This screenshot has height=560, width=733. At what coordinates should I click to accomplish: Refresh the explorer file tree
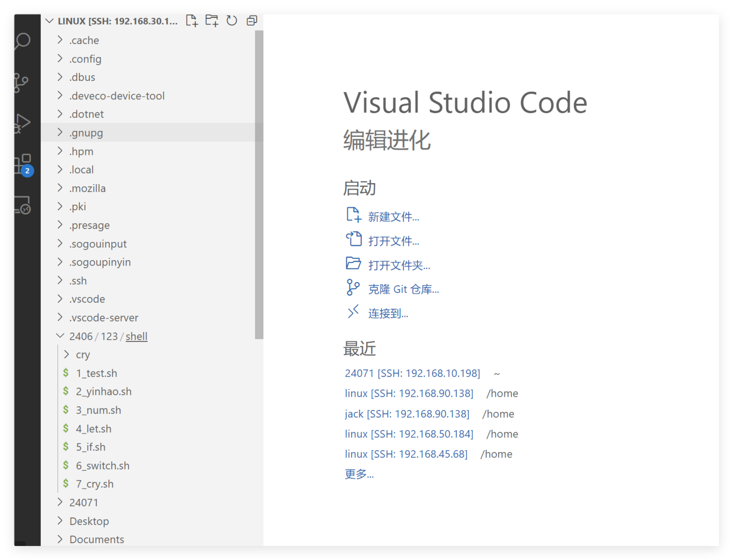pyautogui.click(x=232, y=21)
